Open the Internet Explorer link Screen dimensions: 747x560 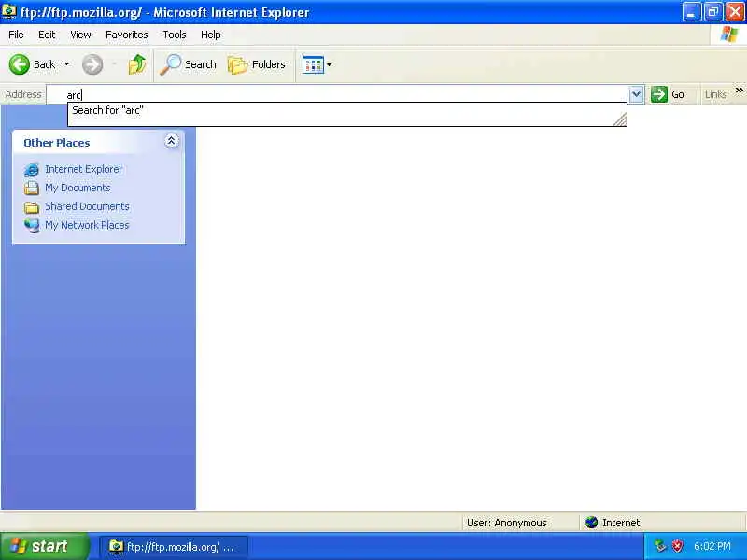pos(83,169)
